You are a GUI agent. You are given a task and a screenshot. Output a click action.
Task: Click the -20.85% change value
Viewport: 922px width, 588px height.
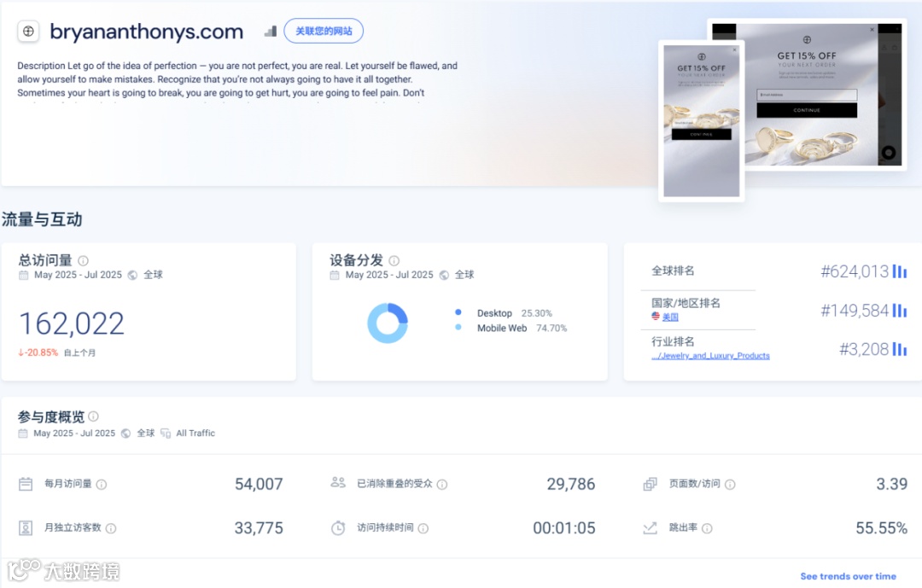(38, 352)
